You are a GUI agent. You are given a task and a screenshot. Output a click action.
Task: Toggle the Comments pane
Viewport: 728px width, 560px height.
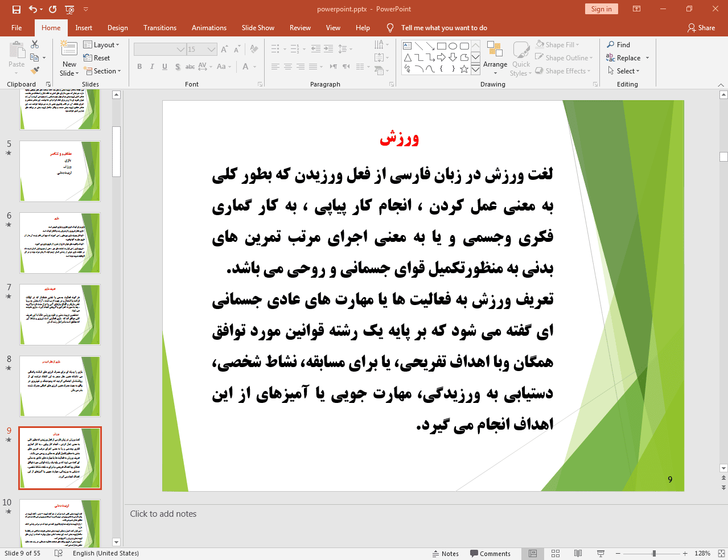490,553
